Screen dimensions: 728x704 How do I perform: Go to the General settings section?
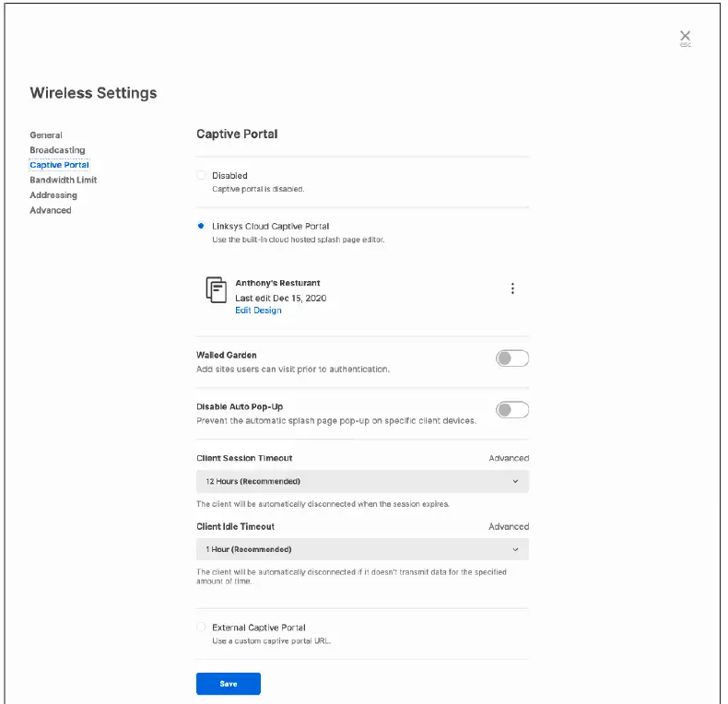tap(46, 135)
